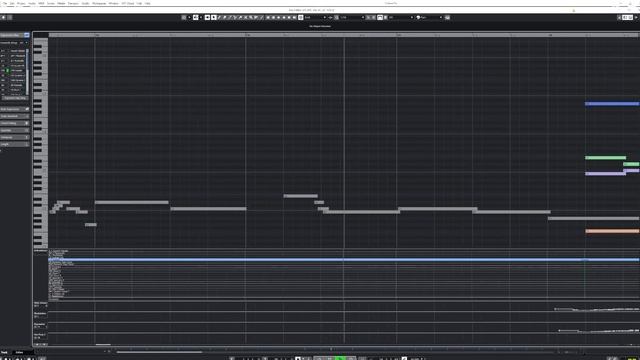
Task: Open the Project menu
Action: tap(21, 3)
